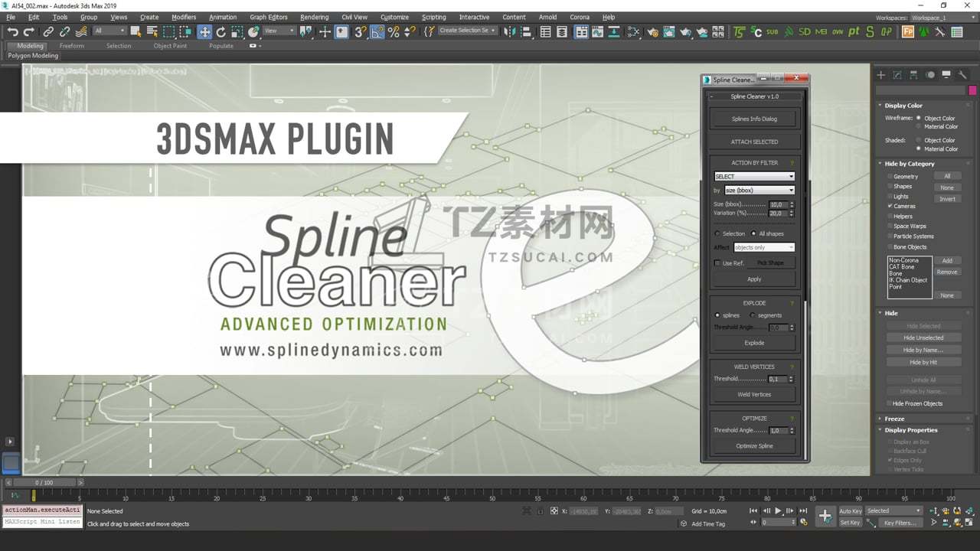
Task: Open the Scripting menu
Action: pos(433,17)
